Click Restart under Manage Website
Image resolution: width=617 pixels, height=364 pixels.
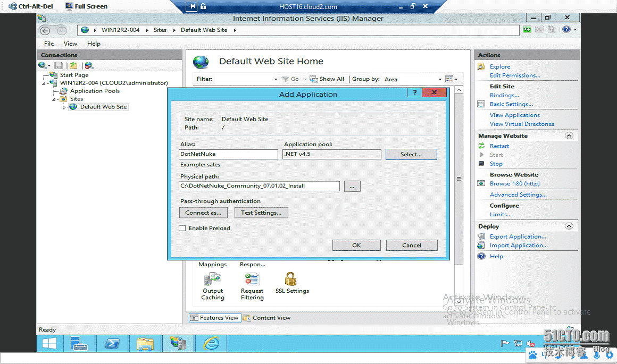point(499,146)
